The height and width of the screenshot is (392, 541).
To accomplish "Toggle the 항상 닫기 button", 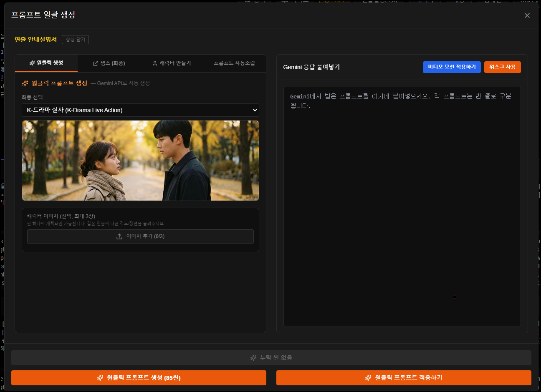I will pyautogui.click(x=76, y=40).
